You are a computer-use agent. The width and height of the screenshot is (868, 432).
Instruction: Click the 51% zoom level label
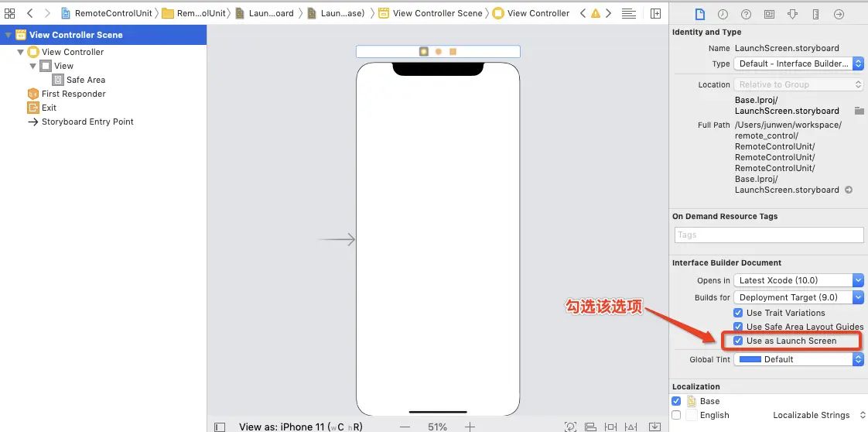(x=437, y=427)
